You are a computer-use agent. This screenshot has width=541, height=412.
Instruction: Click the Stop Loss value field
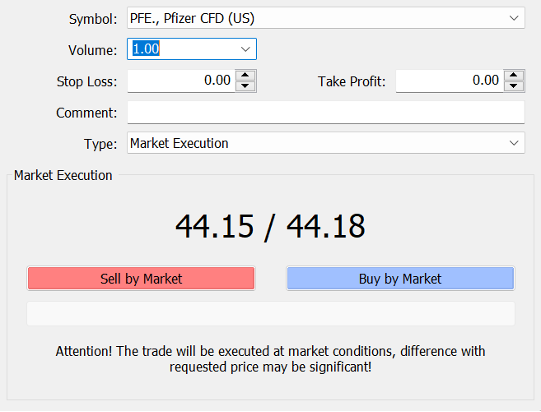[181, 81]
